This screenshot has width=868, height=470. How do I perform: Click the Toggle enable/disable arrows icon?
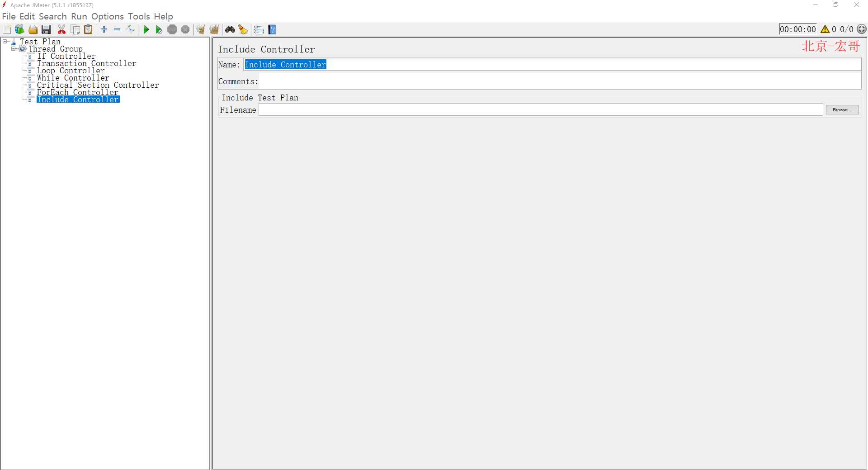130,29
